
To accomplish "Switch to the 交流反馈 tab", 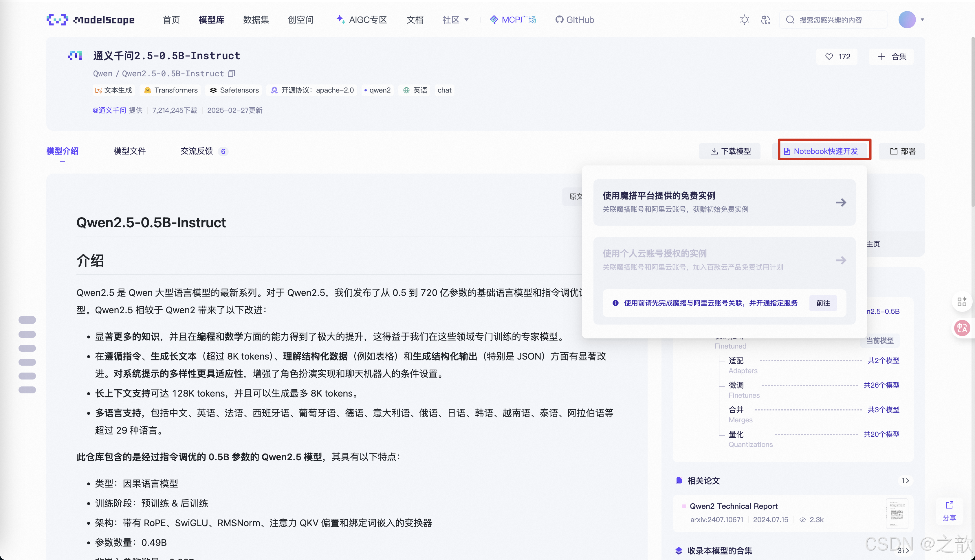I will pos(197,151).
